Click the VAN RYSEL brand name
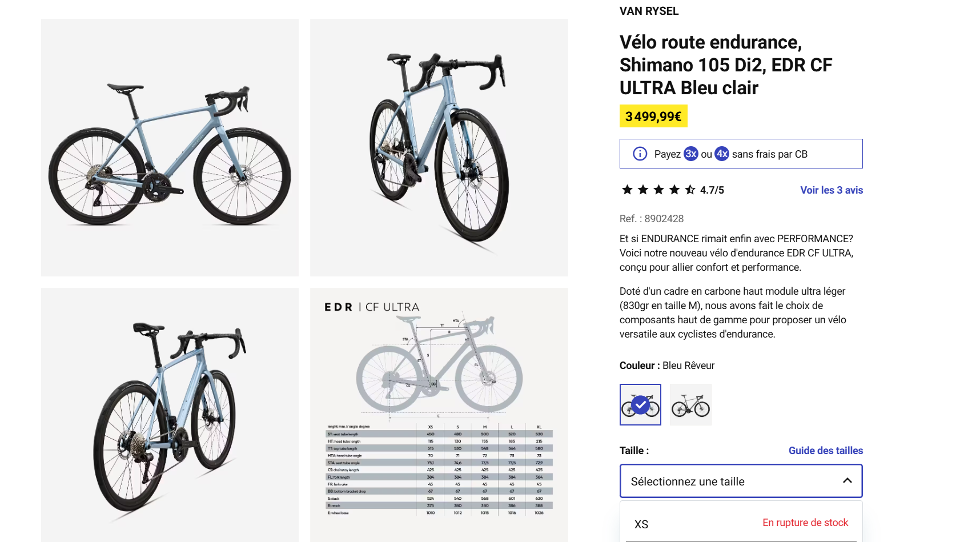The width and height of the screenshot is (980, 542). click(649, 11)
